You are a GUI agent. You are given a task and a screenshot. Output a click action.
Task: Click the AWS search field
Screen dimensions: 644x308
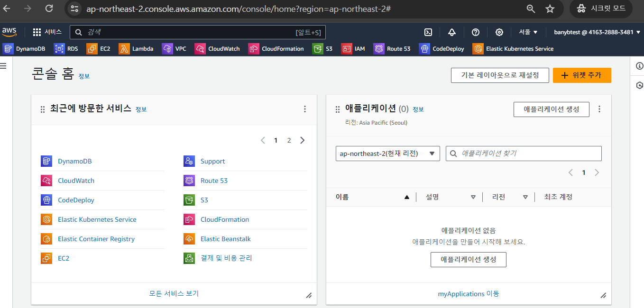click(x=198, y=32)
